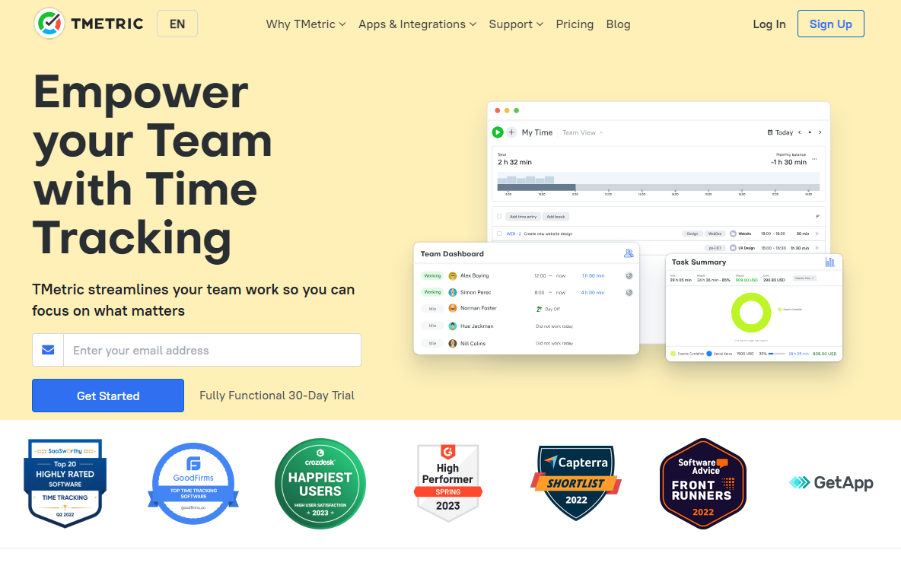
Task: Click the Fully Functional 30-Day Trial text
Action: (x=277, y=396)
